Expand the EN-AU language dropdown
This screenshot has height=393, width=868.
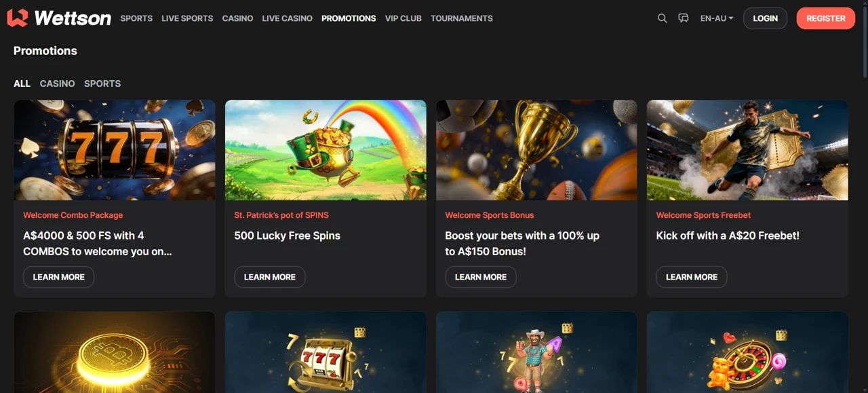[717, 18]
